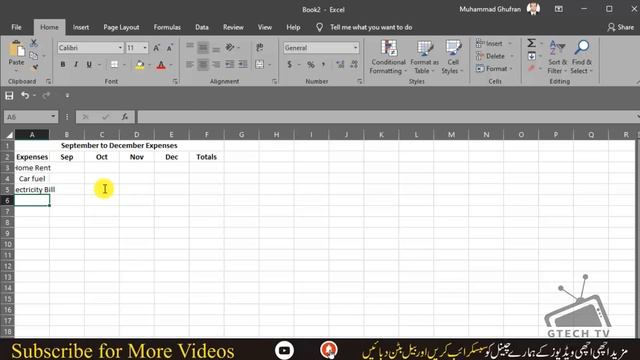Click AutoSum sigma icon
The image size is (640, 360).
coord(531,43)
